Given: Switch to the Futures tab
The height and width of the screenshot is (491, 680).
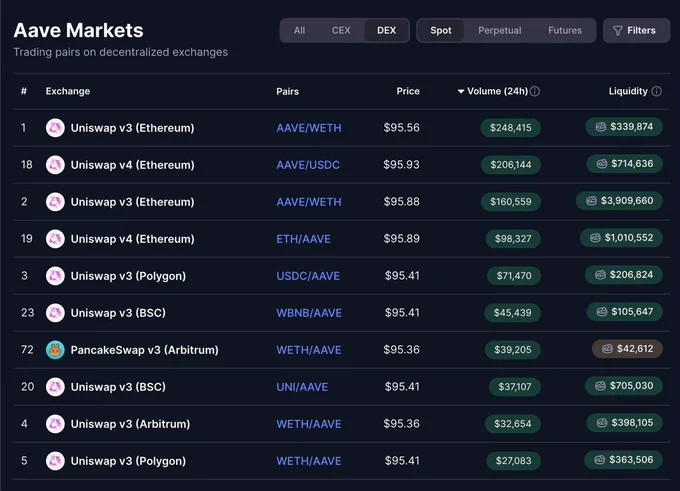Looking at the screenshot, I should click(x=565, y=30).
